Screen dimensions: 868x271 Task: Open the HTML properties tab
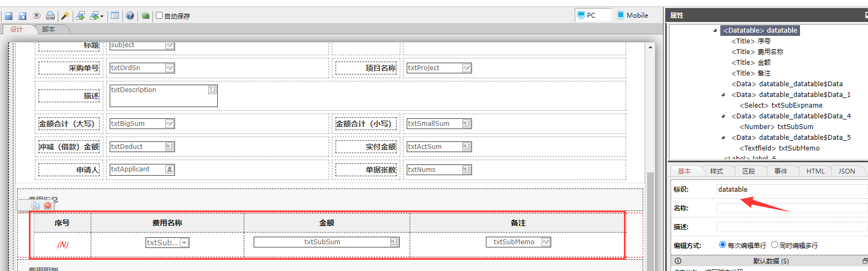point(816,171)
